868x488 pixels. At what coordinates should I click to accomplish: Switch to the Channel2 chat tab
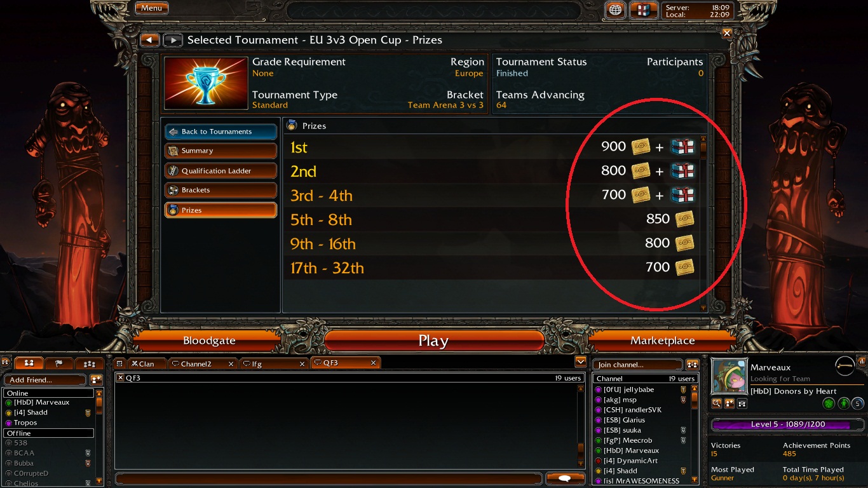tap(202, 363)
